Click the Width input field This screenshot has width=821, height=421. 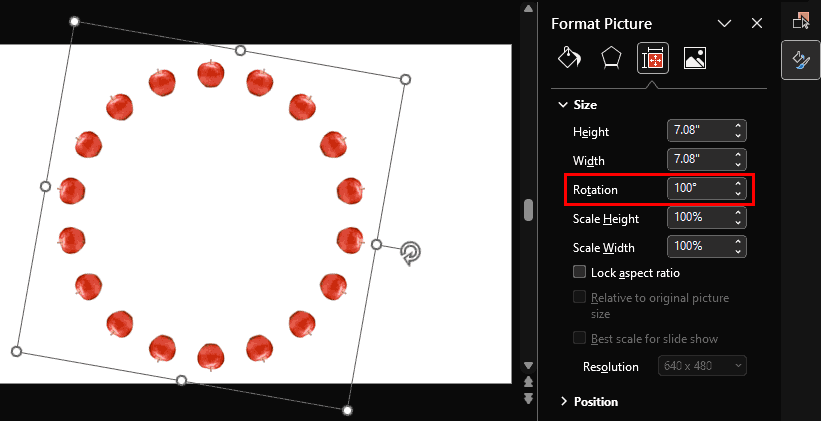(x=697, y=159)
